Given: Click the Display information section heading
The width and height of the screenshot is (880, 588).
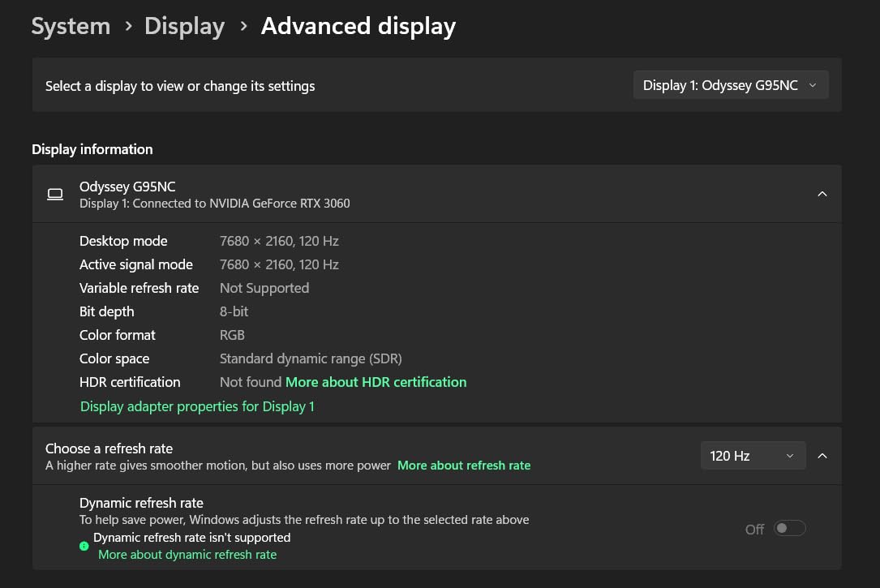Looking at the screenshot, I should click(x=92, y=149).
